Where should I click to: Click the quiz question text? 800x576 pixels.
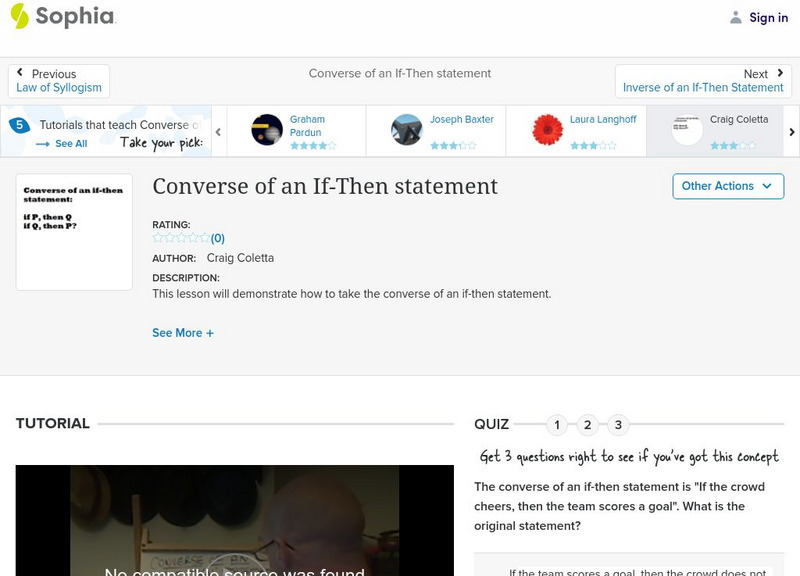pyautogui.click(x=619, y=506)
